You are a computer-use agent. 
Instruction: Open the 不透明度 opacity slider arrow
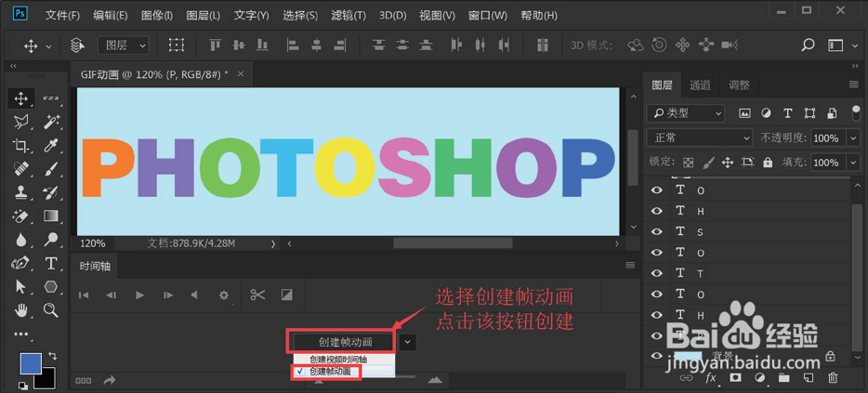click(x=853, y=138)
